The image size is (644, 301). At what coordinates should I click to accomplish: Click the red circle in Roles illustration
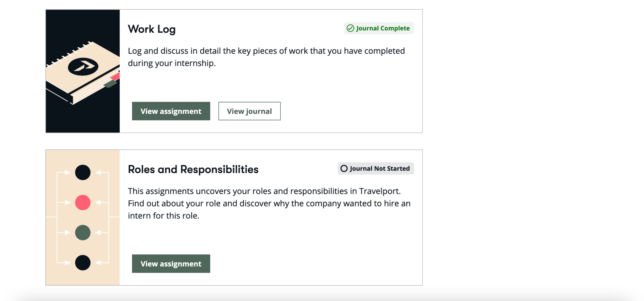83,203
